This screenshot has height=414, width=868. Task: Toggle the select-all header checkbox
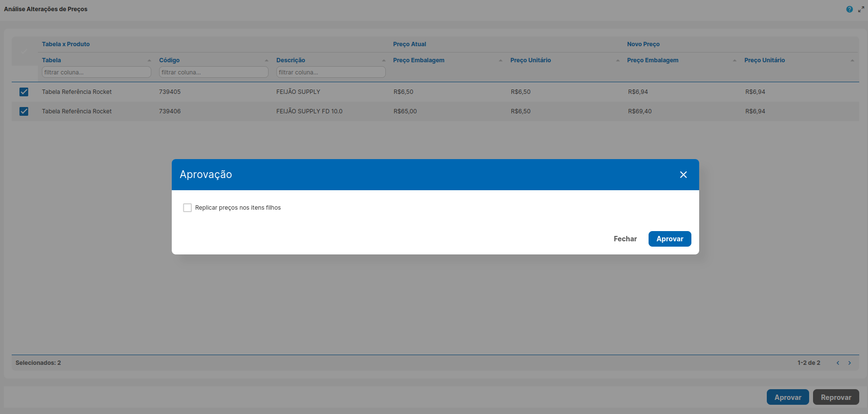(24, 52)
